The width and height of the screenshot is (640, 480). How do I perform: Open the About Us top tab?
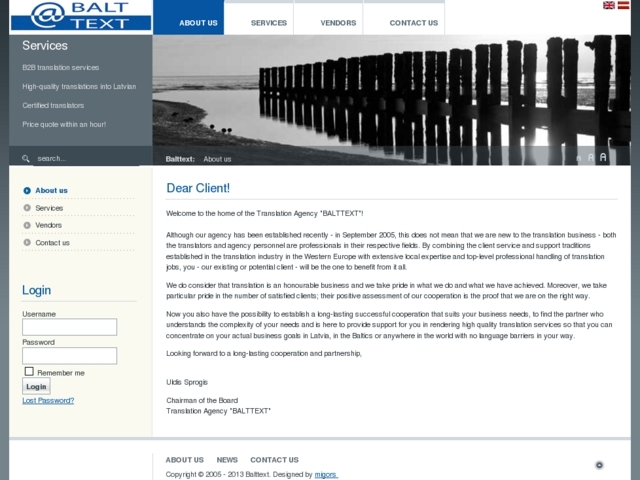(189, 18)
